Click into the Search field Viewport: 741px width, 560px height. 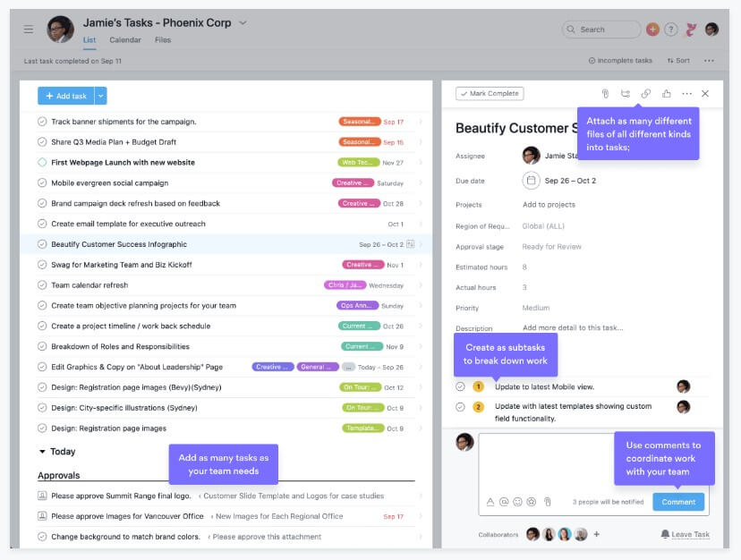pos(601,30)
